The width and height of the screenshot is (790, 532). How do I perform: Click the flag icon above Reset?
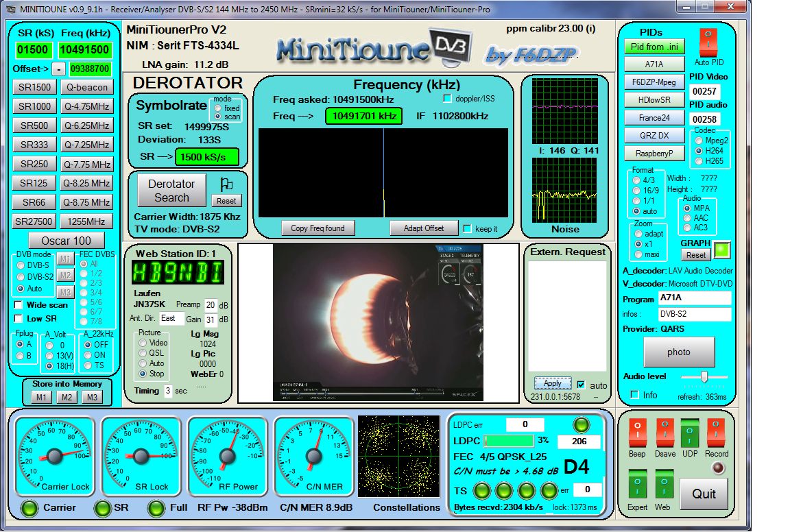pyautogui.click(x=226, y=184)
